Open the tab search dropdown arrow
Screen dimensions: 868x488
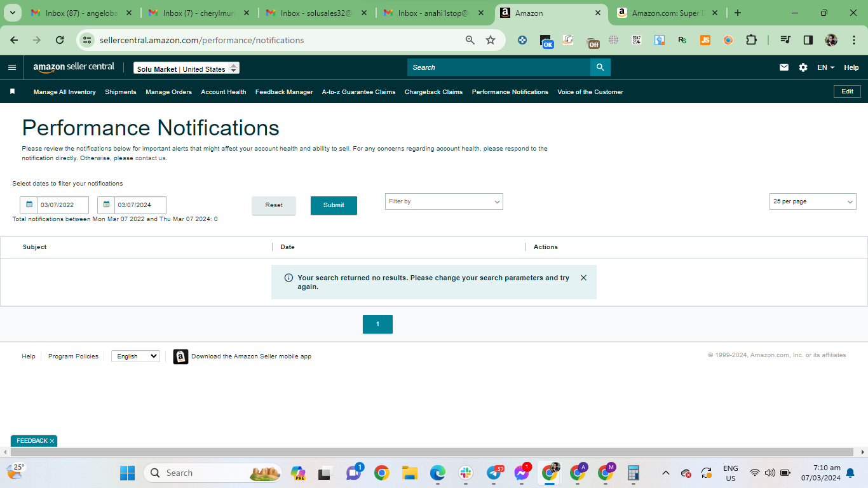click(x=12, y=13)
